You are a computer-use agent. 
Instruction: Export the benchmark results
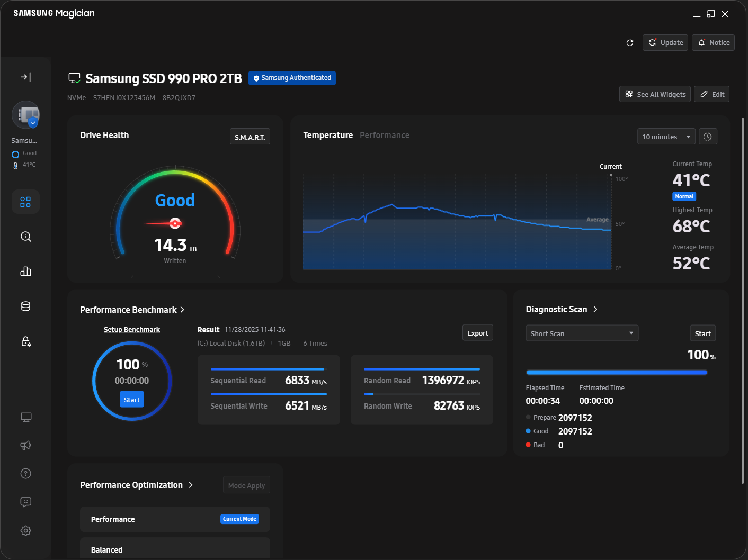[x=477, y=332]
